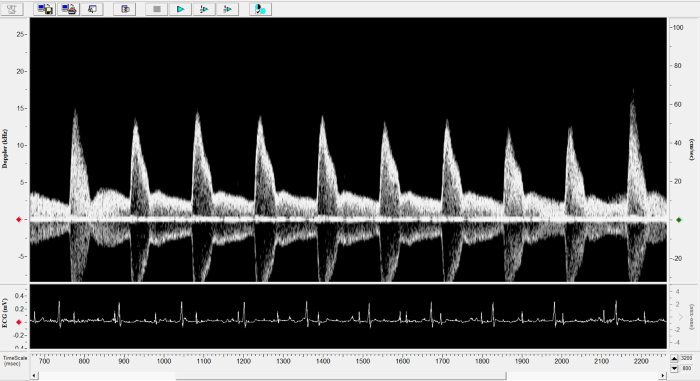Increase time scale with the up arrow
Image resolution: width=700 pixels, height=381 pixels.
point(674,358)
